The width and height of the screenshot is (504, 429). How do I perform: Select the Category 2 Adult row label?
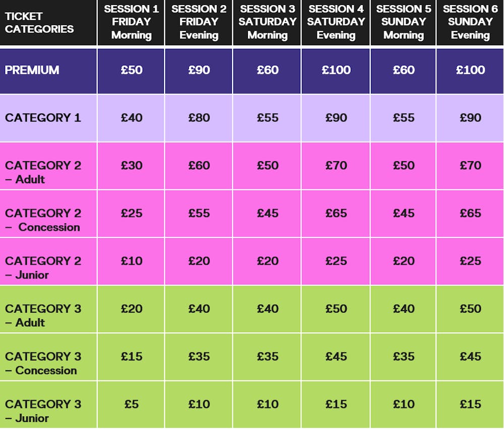pos(43,172)
